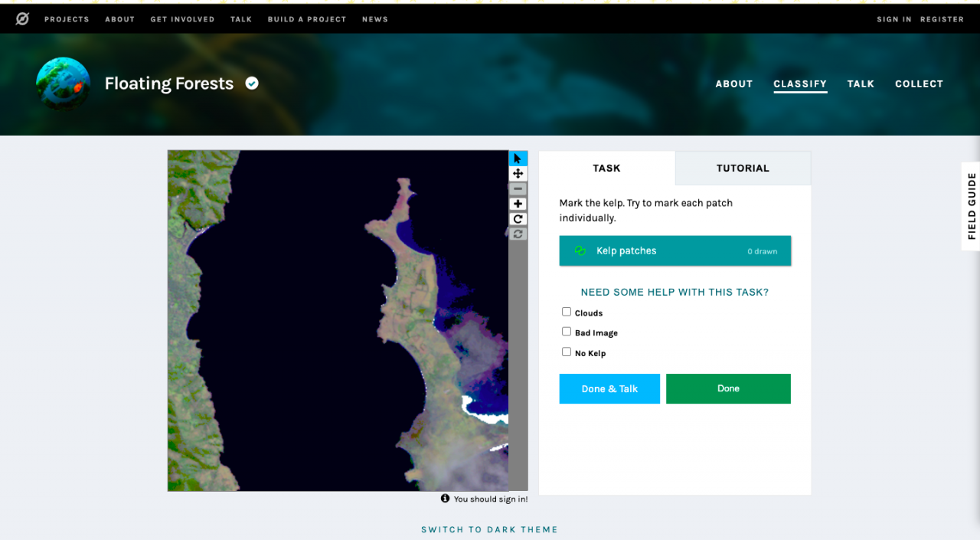This screenshot has height=540, width=980.
Task: Check the No Kelp checkbox
Action: [x=567, y=352]
